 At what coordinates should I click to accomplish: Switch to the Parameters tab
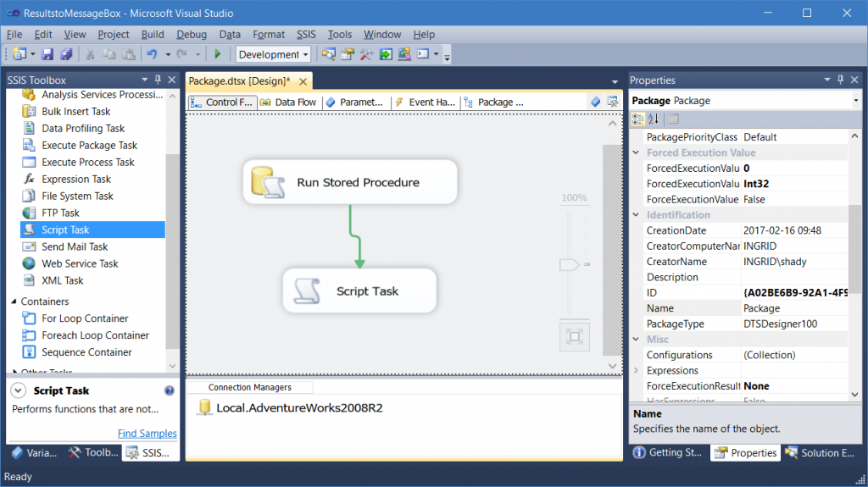[355, 102]
